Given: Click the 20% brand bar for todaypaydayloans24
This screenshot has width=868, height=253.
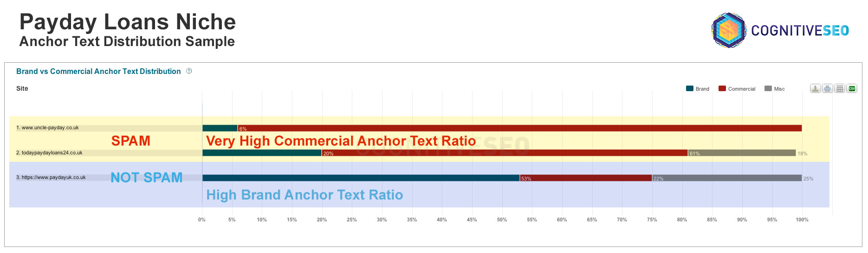Looking at the screenshot, I should tap(262, 153).
